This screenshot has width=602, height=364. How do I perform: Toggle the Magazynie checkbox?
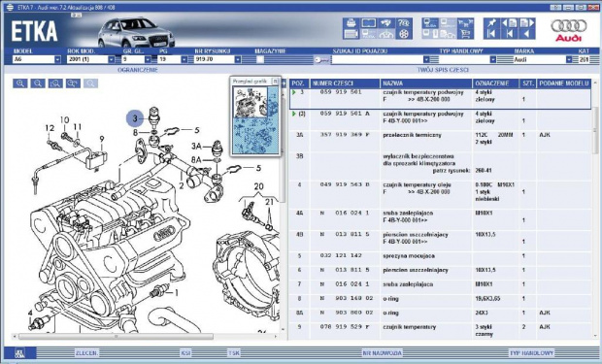[260, 59]
